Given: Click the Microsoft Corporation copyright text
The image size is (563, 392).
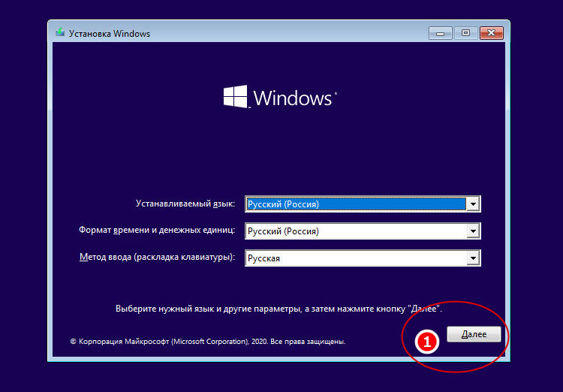Looking at the screenshot, I should click(208, 342).
